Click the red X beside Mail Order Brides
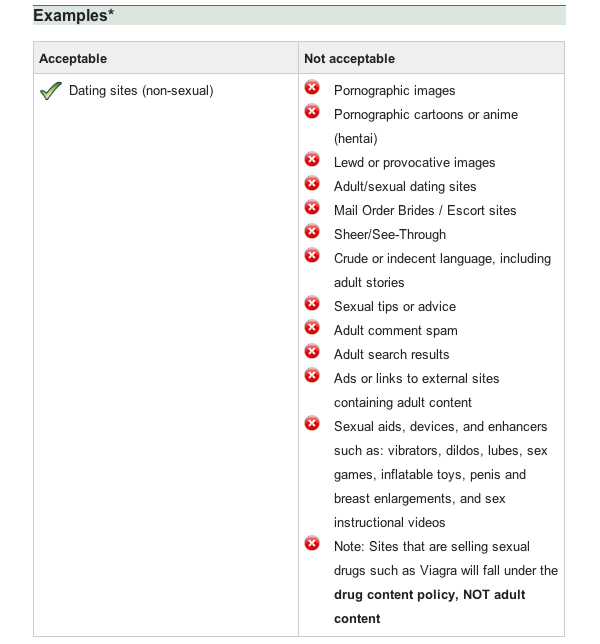 (x=312, y=207)
